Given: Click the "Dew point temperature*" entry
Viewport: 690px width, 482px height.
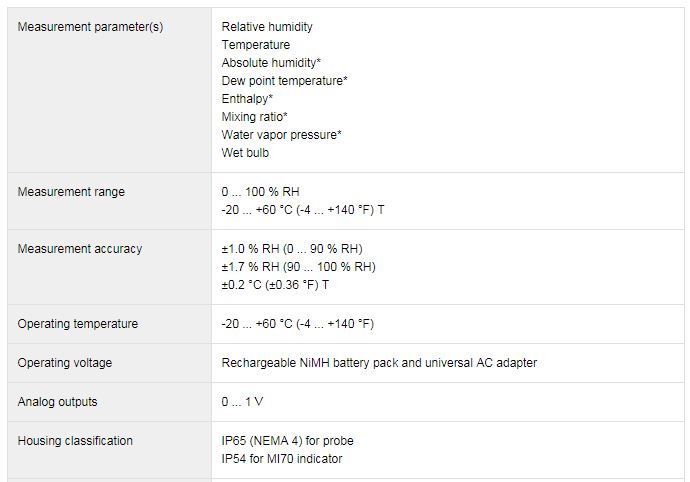Looking at the screenshot, I should (284, 81).
